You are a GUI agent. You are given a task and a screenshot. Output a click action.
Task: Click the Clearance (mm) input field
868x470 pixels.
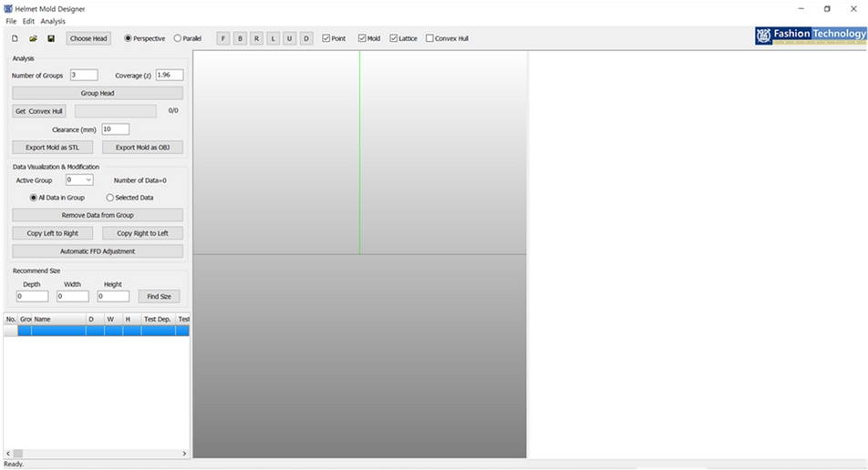[x=115, y=129]
